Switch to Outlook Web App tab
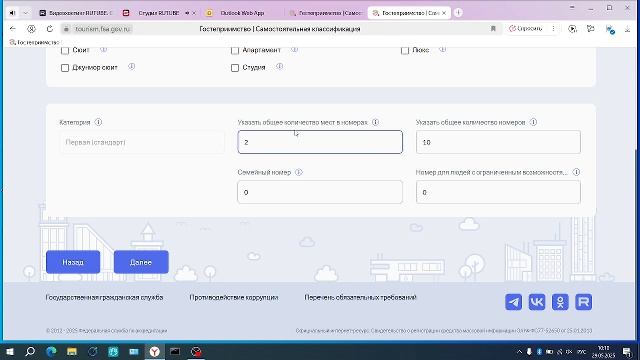640x360 pixels. 242,13
